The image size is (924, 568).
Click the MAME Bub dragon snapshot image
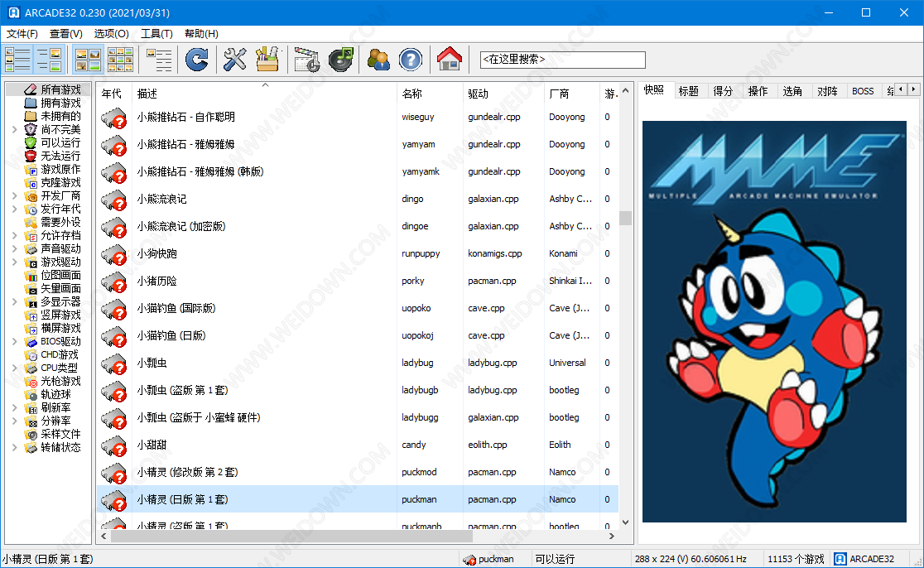click(x=774, y=321)
